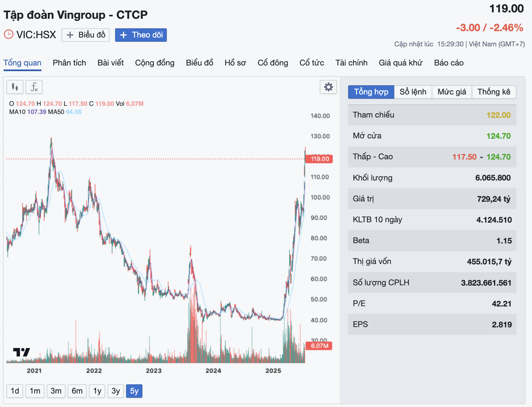Open the Hồ sơ tab
The image size is (532, 407).
pyautogui.click(x=235, y=63)
